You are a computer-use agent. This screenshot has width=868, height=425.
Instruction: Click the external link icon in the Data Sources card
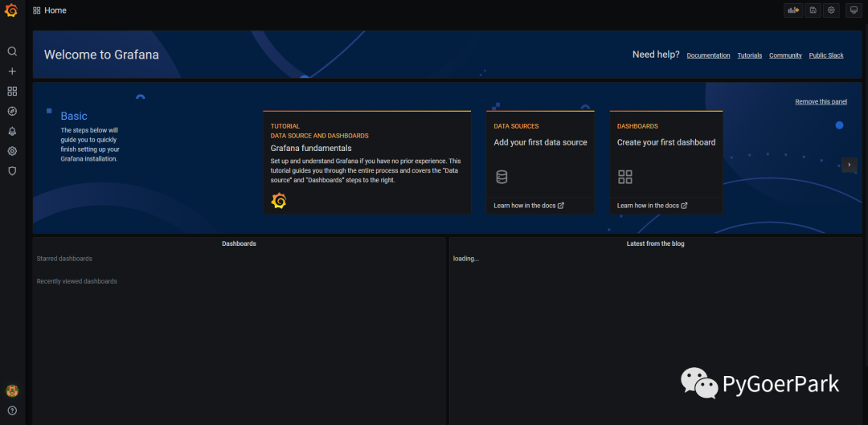561,206
